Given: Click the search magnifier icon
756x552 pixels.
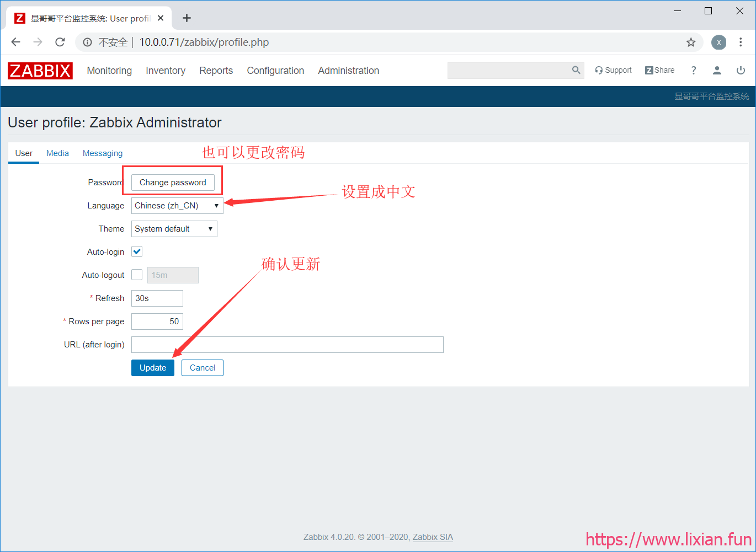Looking at the screenshot, I should click(576, 70).
